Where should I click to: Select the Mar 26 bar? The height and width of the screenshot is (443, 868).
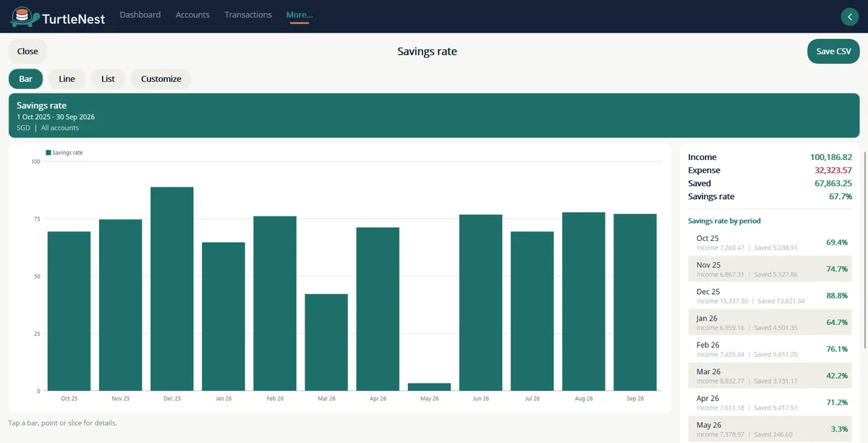326,342
